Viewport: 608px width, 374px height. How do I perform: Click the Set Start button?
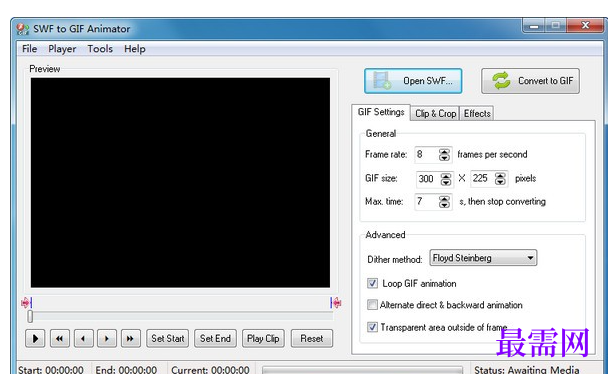168,338
